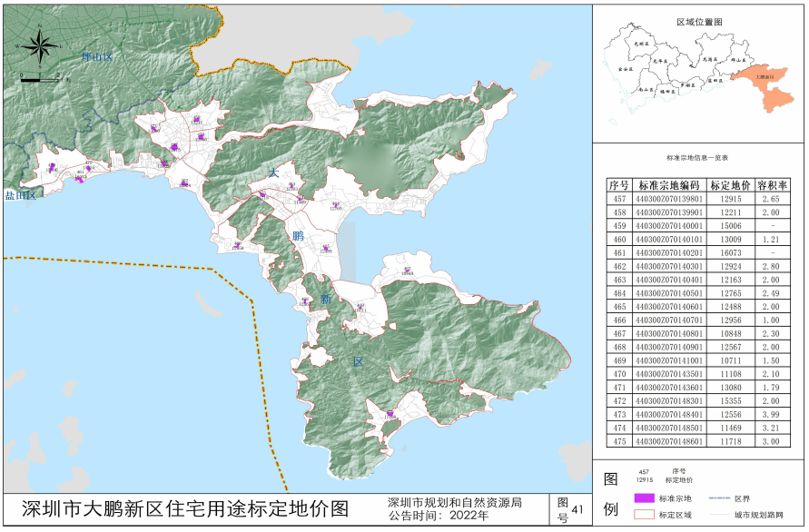Click the 盐田区 label on the map
This screenshot has width=809, height=532.
(x=19, y=195)
